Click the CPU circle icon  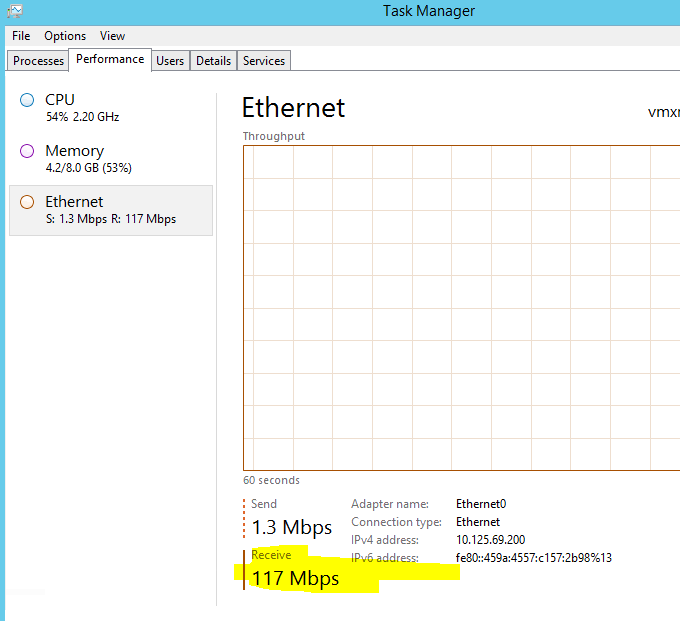coord(27,100)
